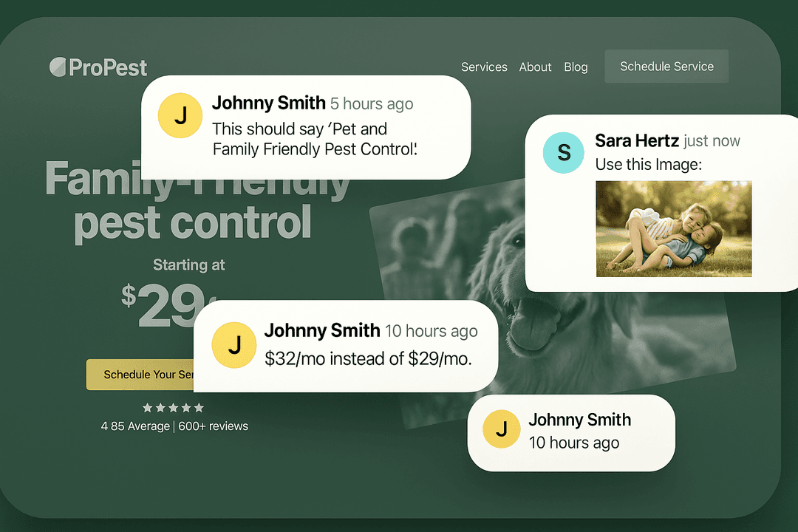Click the J avatar on the $32/mo comment
This screenshot has width=798, height=532.
pyautogui.click(x=233, y=345)
